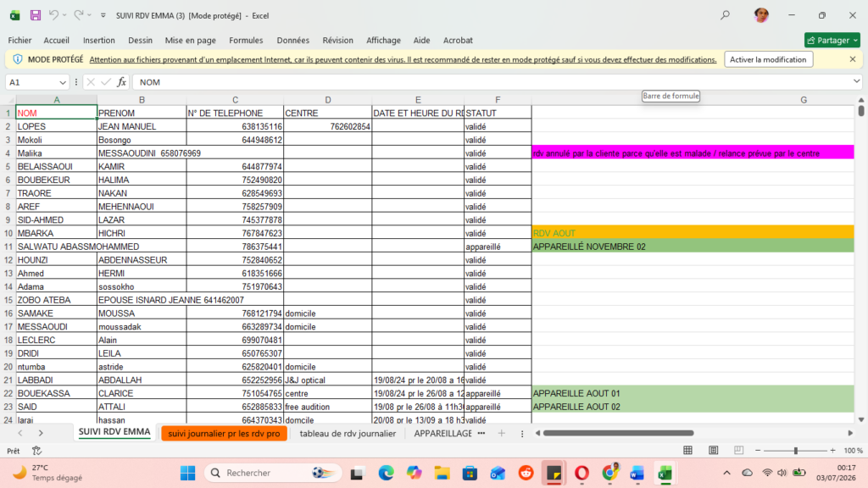Viewport: 868px width, 488px height.
Task: Open the Formules ribbon tab
Action: [246, 41]
